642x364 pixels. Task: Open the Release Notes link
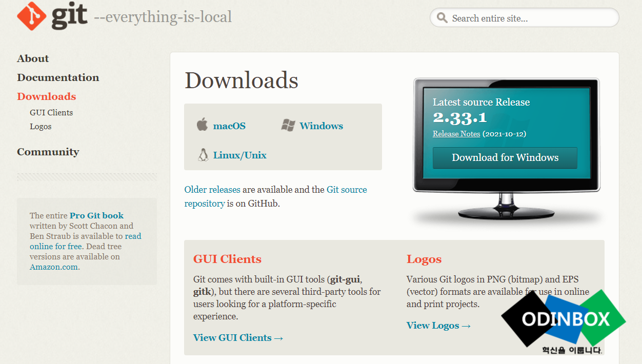pyautogui.click(x=456, y=134)
